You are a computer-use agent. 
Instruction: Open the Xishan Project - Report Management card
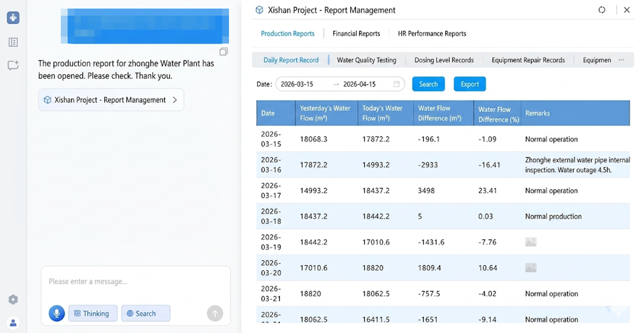point(111,100)
